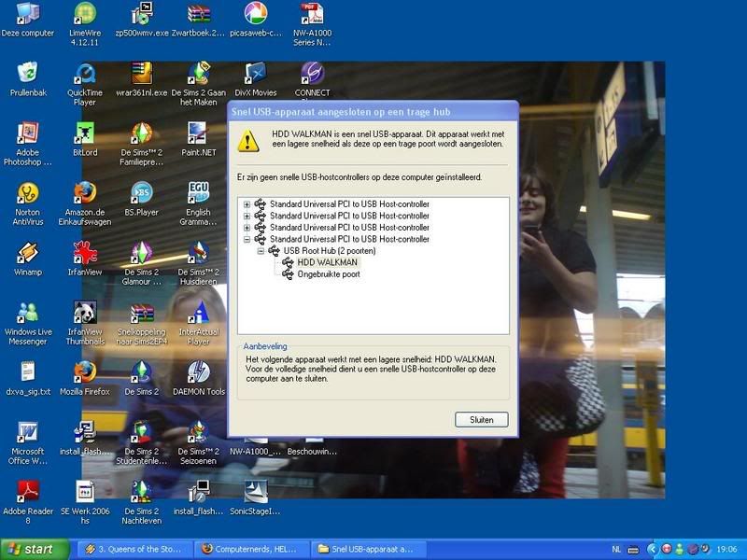Screen dimensions: 747x560
Task: Select the IrfanView Thumbnails shortcut
Action: click(x=85, y=323)
